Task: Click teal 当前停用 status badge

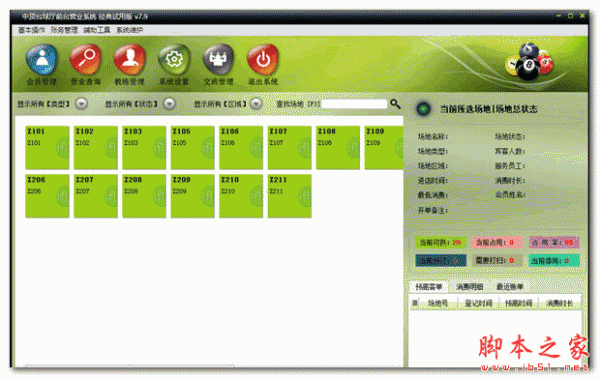Action: 554,261
